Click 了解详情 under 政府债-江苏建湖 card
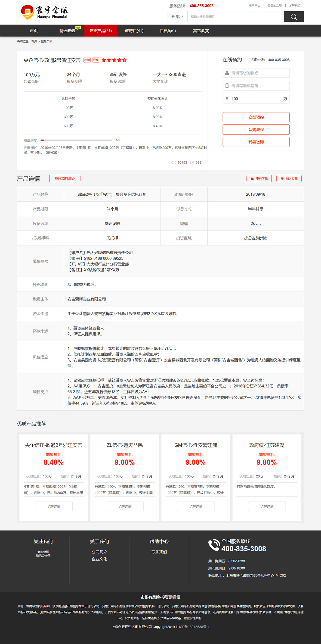The width and height of the screenshot is (321, 644). (267, 506)
